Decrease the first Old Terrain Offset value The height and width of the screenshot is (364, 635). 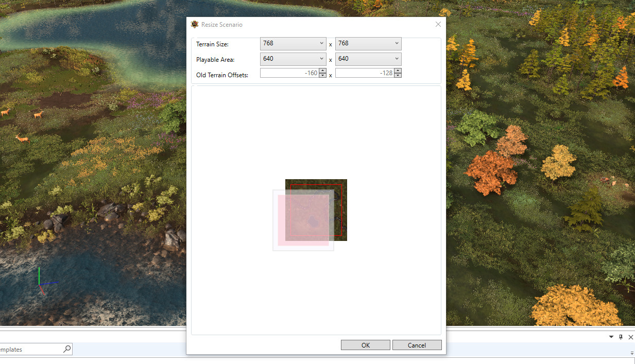[x=323, y=75]
